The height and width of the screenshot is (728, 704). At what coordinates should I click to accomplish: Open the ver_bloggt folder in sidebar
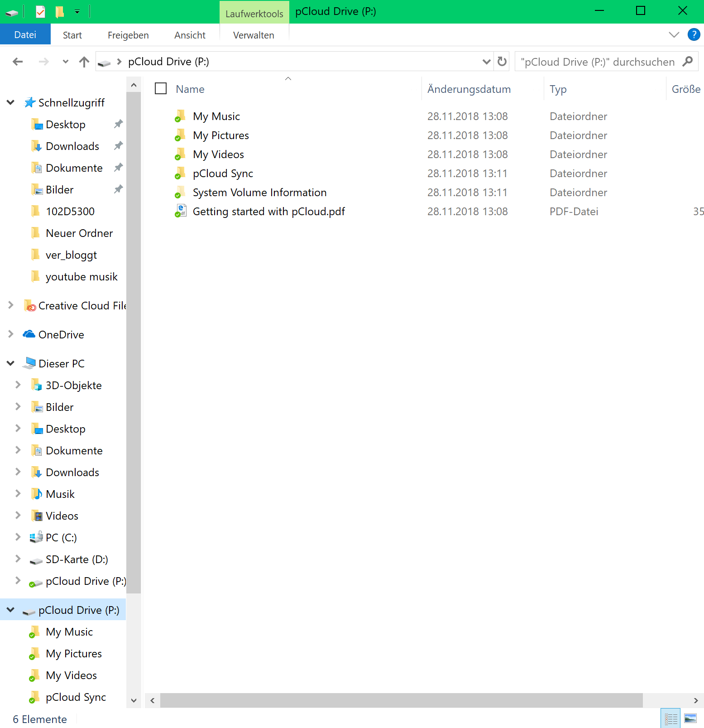[x=72, y=255]
